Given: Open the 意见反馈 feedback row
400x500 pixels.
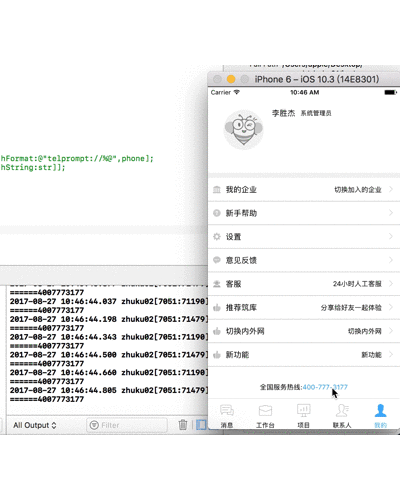Looking at the screenshot, I should 304,260.
